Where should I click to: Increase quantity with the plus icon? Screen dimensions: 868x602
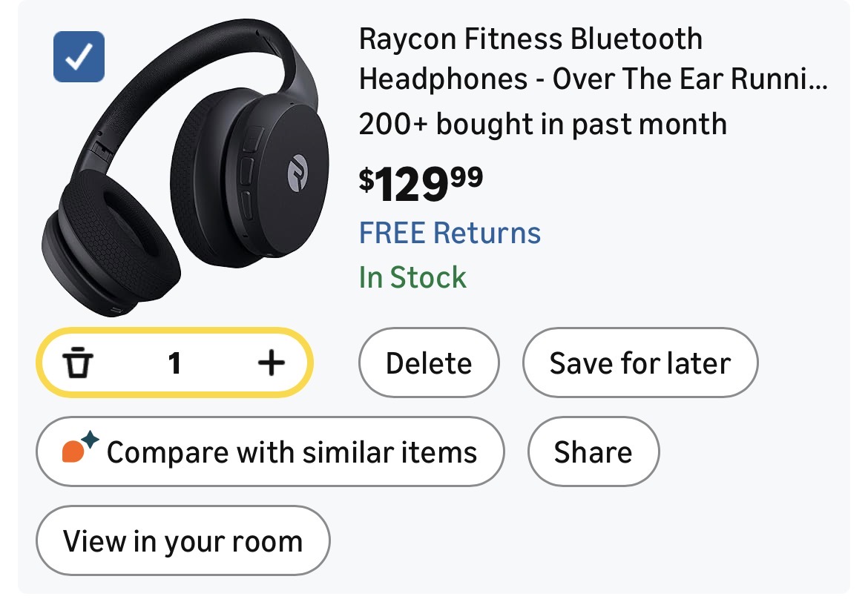(x=271, y=363)
